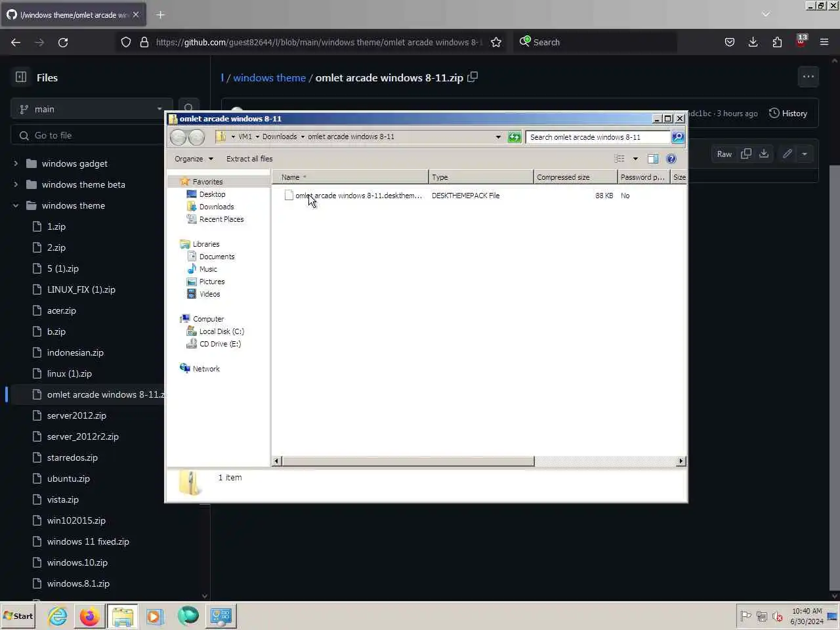Open edit options dropdown beside pencil
Screen dimensions: 840x630
click(x=805, y=154)
